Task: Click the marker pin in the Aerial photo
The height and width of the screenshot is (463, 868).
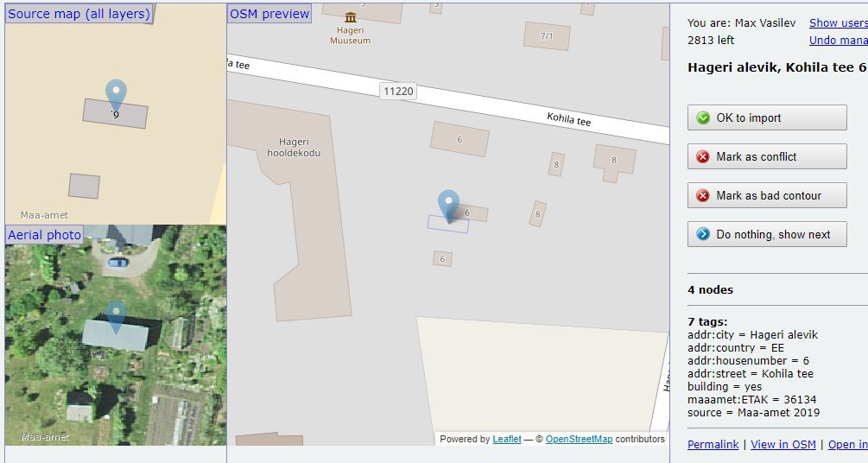Action: point(116,317)
